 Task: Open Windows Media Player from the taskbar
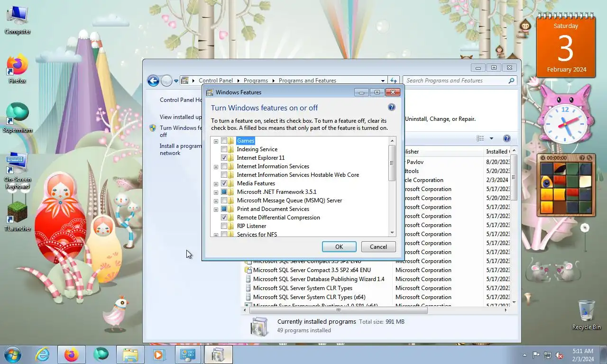tap(159, 355)
